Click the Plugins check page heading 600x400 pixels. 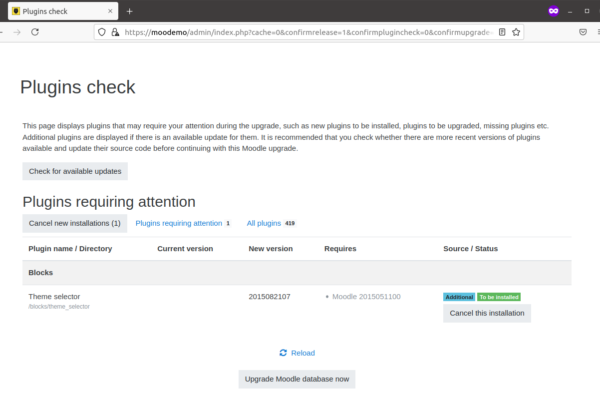[x=78, y=87]
